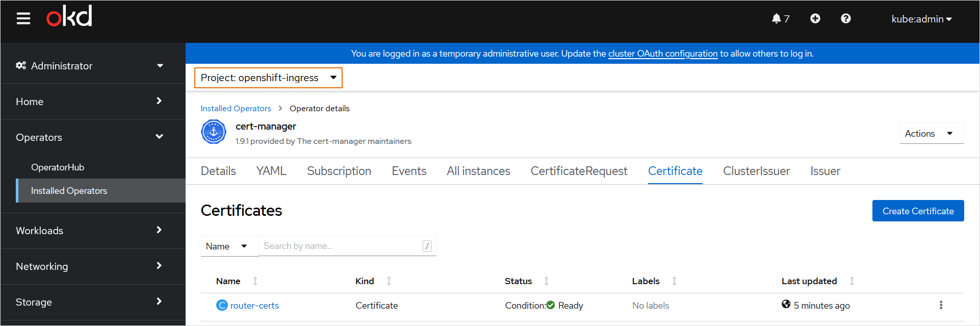Screen dimensions: 980x326
Task: Click the cert-manager operator title
Action: pos(266,126)
